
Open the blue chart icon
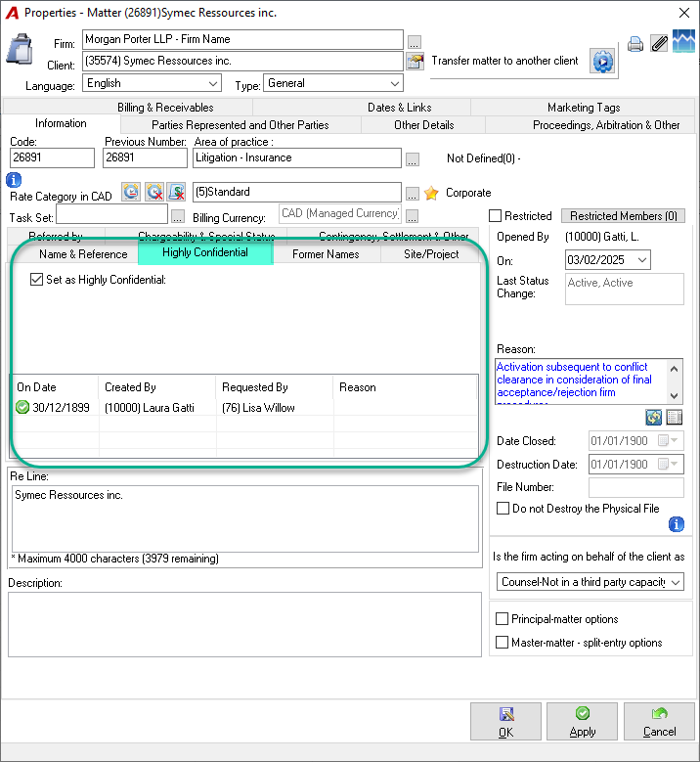point(683,41)
